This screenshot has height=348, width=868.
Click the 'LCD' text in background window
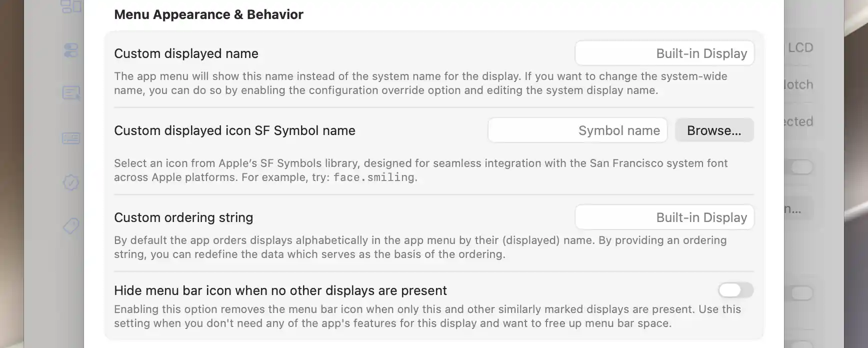tap(800, 47)
